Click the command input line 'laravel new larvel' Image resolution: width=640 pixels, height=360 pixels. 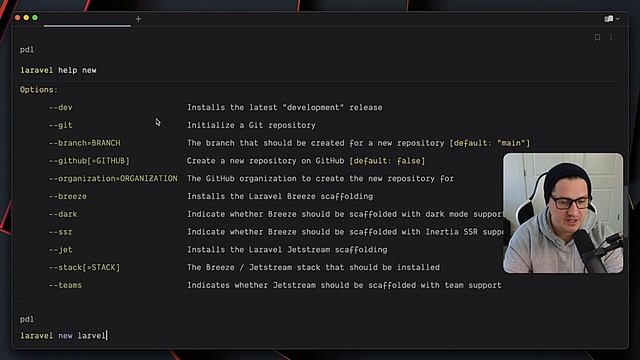pos(63,336)
